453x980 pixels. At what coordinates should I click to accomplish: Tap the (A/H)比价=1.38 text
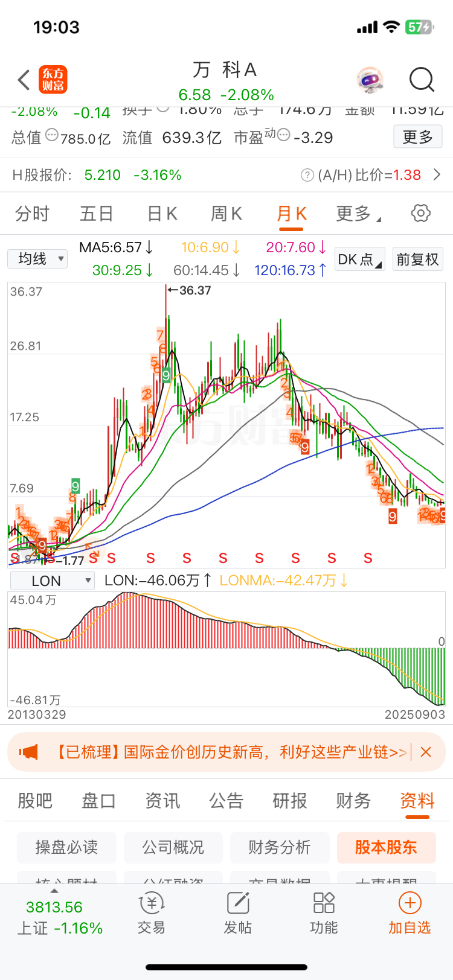(x=370, y=175)
